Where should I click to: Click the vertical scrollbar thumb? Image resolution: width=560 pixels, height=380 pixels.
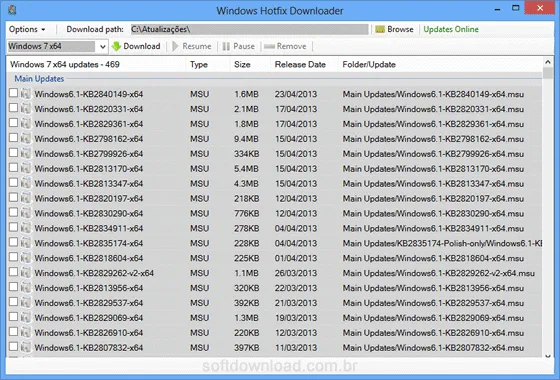[548, 73]
